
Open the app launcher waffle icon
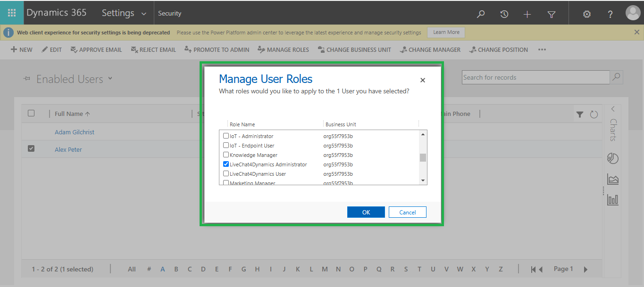(12, 13)
